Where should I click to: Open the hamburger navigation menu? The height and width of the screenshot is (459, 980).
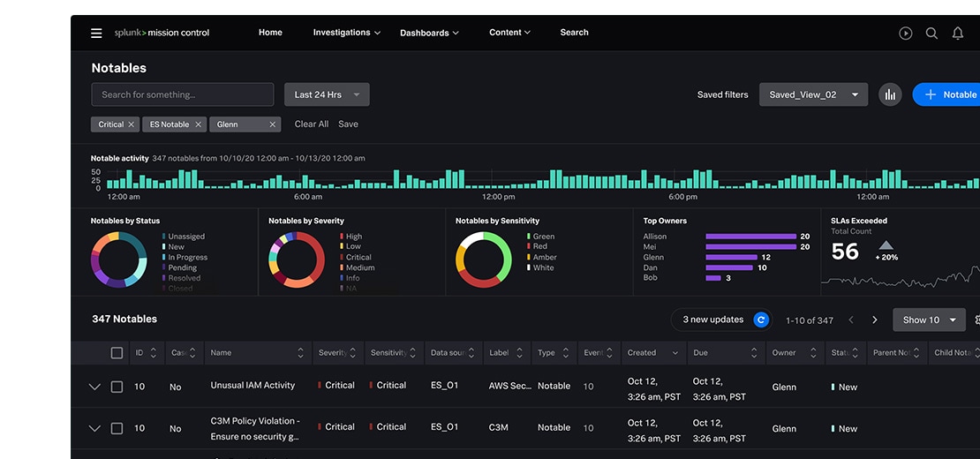tap(96, 34)
